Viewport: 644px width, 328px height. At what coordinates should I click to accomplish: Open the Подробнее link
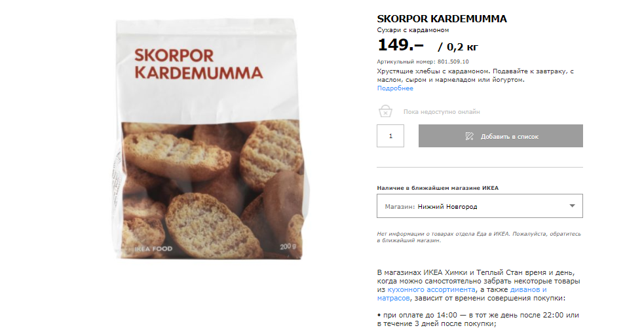click(395, 88)
